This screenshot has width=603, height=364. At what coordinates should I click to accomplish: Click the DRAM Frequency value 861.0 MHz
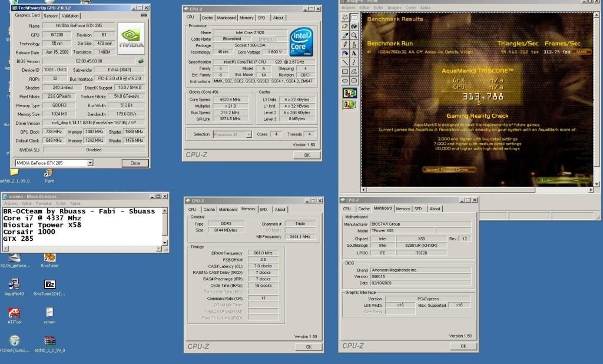[263, 253]
